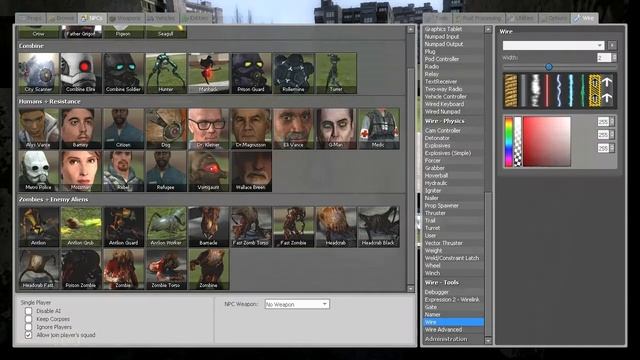Open the Entities tab
The image size is (640, 360).
point(195,18)
